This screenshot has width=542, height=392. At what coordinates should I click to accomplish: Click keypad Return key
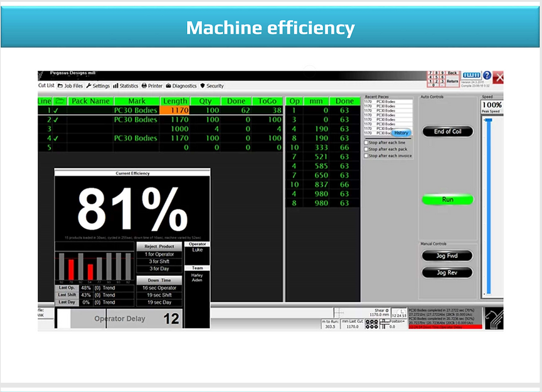click(x=452, y=82)
